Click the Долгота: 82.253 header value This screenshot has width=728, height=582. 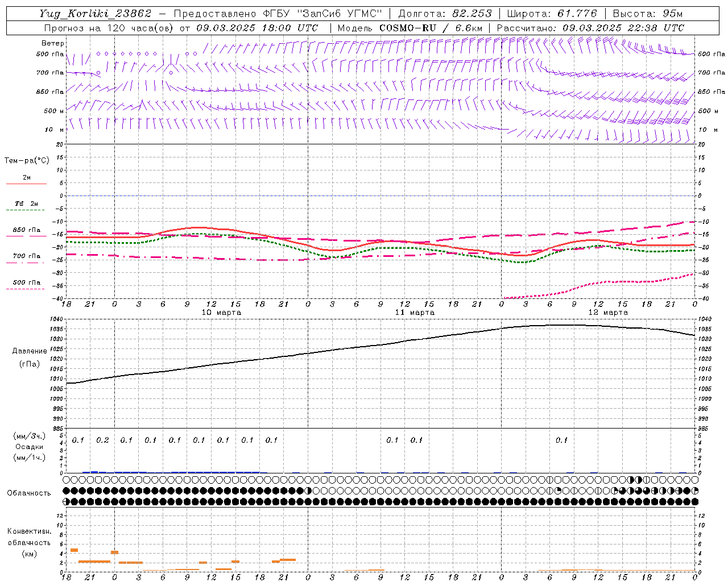[445, 14]
